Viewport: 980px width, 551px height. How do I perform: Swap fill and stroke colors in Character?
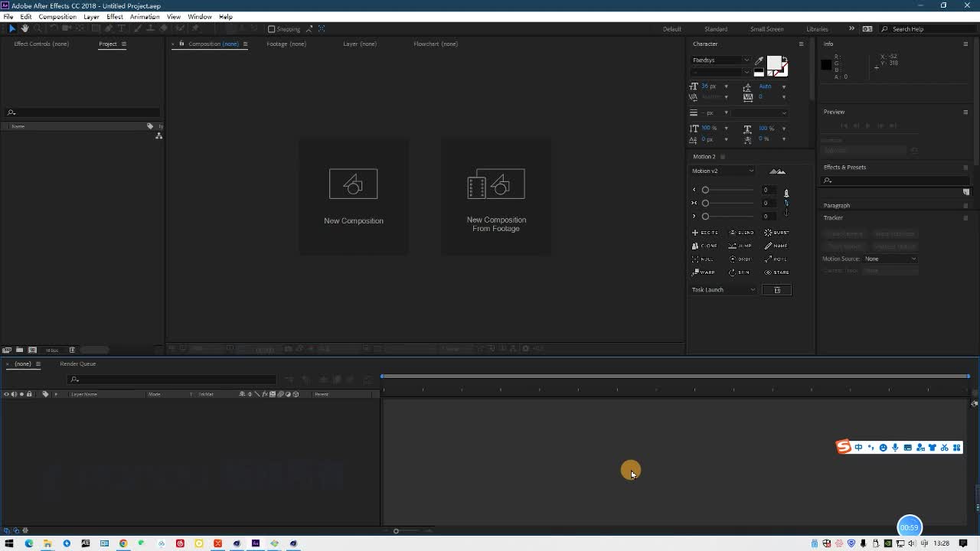coord(784,60)
